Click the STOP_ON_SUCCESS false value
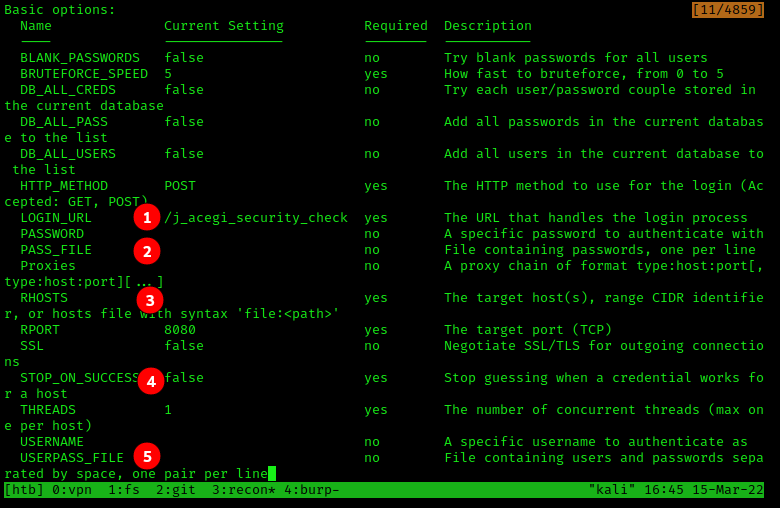 186,378
